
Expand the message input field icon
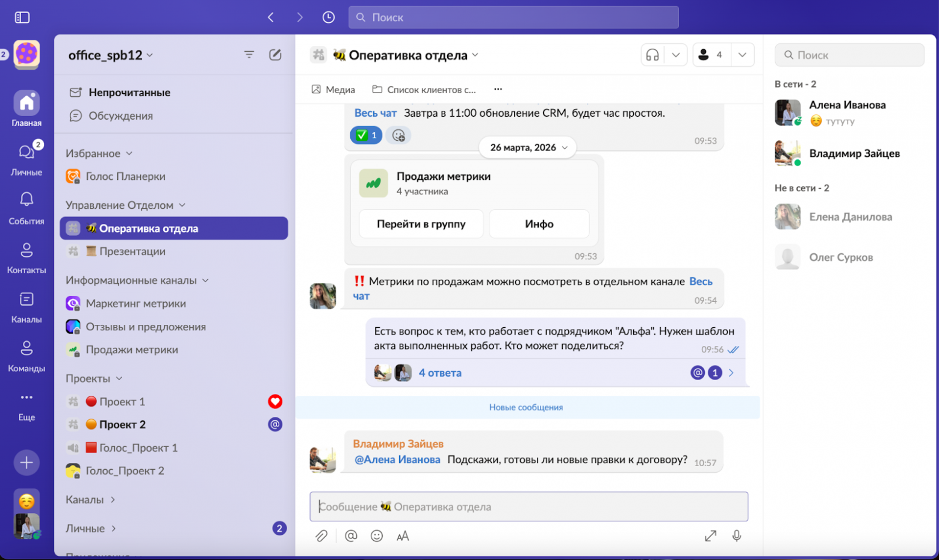(710, 536)
